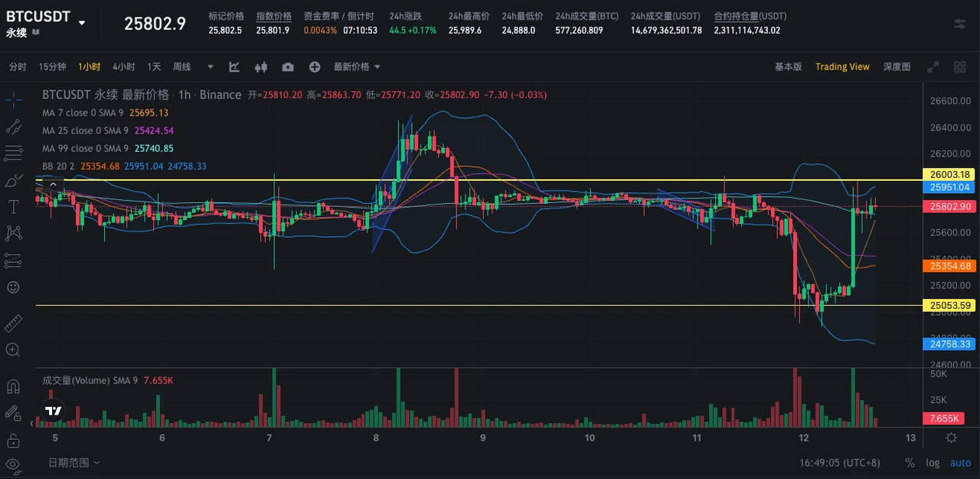Select the 4小时 interval

[123, 67]
